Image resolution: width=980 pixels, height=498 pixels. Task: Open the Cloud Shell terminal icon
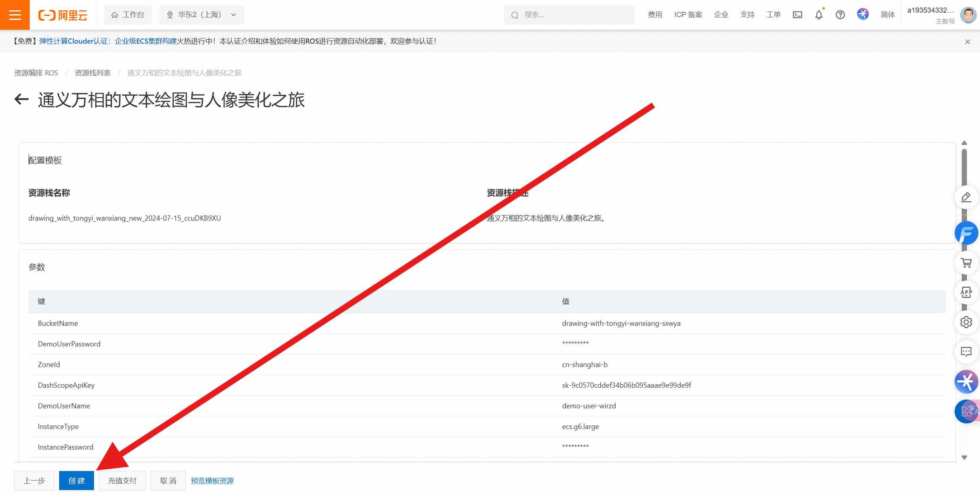[x=797, y=15]
